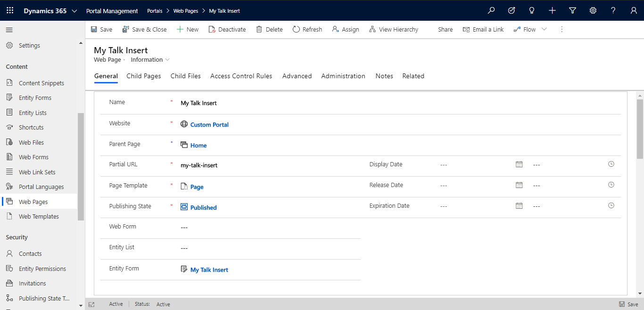644x310 pixels.
Task: Open the Dynamics 365 app switcher chevron
Action: tap(74, 10)
